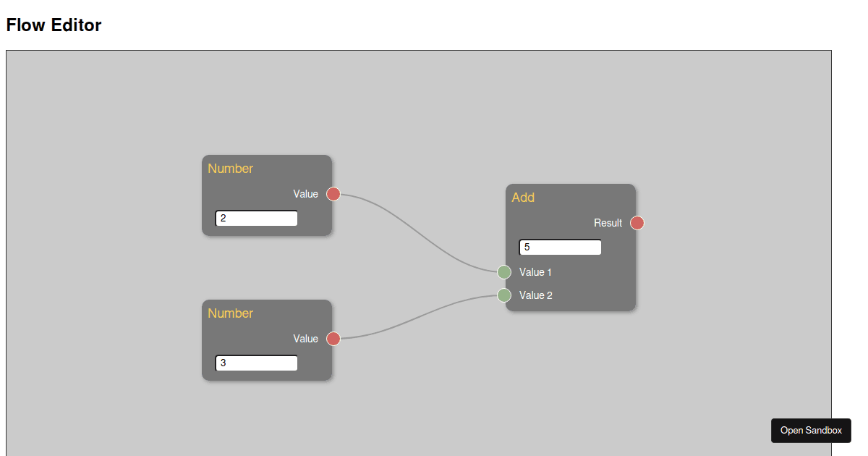Select the top Number node by its title
868x456 pixels.
pos(230,169)
